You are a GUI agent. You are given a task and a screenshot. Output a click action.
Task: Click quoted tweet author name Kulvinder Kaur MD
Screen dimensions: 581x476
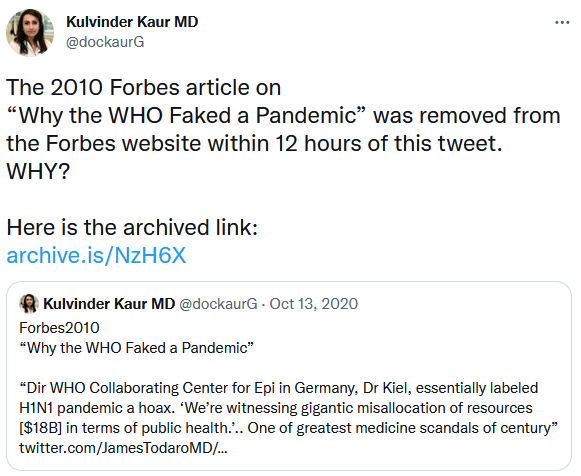pos(109,304)
